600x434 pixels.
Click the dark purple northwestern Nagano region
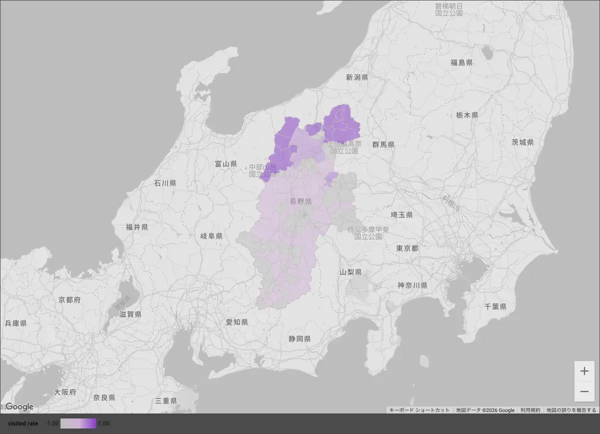click(282, 147)
